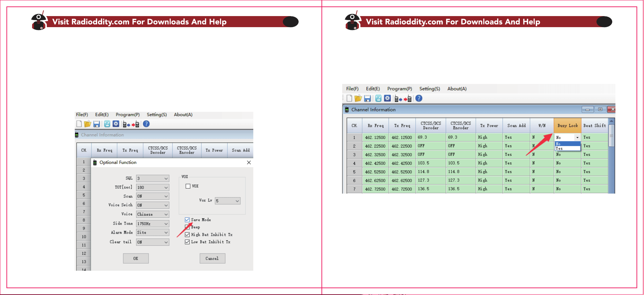Maximize the right page Channel Information window

pyautogui.click(x=600, y=109)
